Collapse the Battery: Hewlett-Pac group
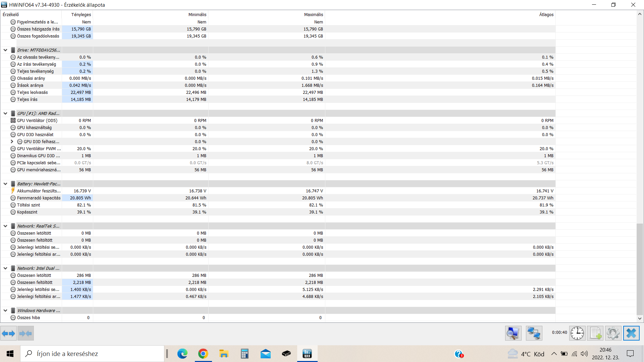This screenshot has width=644, height=362. click(5, 184)
